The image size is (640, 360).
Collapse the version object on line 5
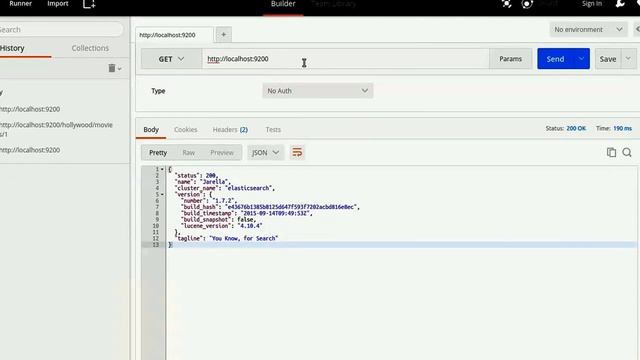pyautogui.click(x=162, y=194)
